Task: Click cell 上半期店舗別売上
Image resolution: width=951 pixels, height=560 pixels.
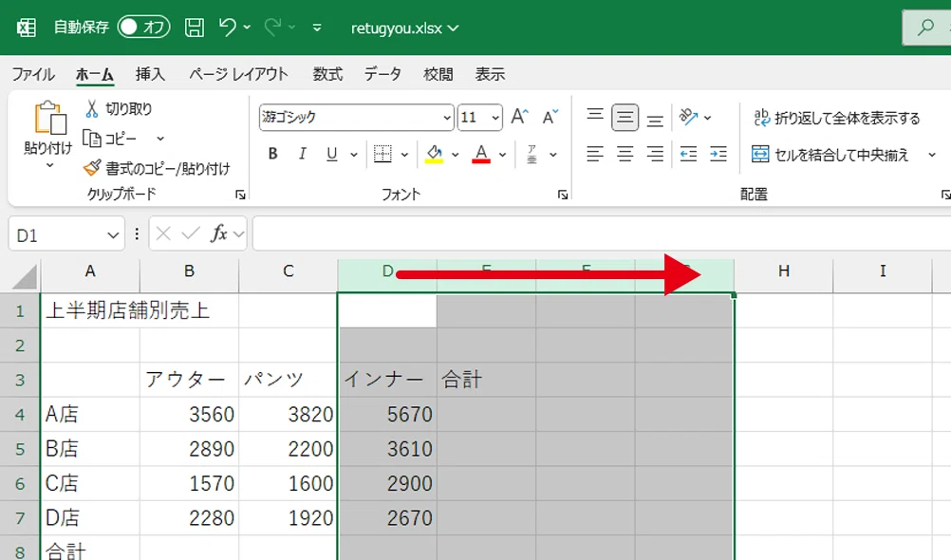Action: [x=128, y=310]
